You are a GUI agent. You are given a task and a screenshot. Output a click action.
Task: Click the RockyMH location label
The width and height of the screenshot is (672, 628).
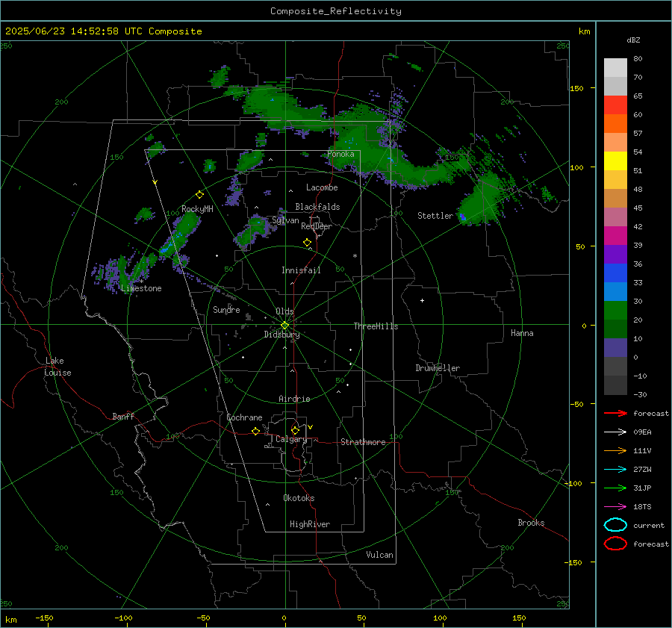(x=197, y=209)
